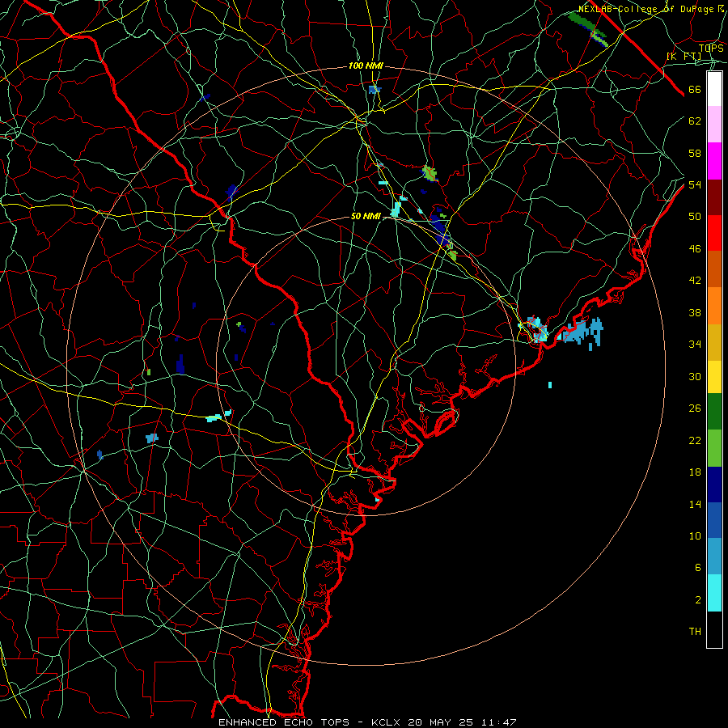Click the magenta 58 kft legend swatch
The width and height of the screenshot is (728, 728).
pyautogui.click(x=714, y=161)
